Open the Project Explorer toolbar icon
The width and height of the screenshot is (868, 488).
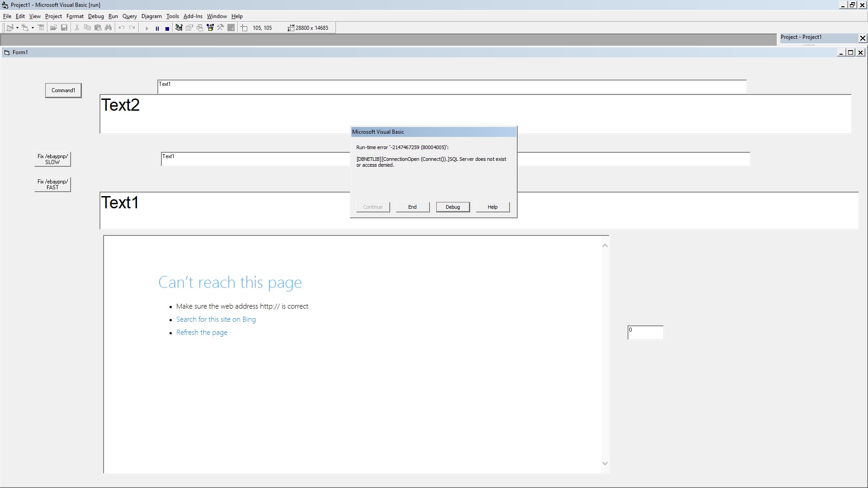coord(179,28)
